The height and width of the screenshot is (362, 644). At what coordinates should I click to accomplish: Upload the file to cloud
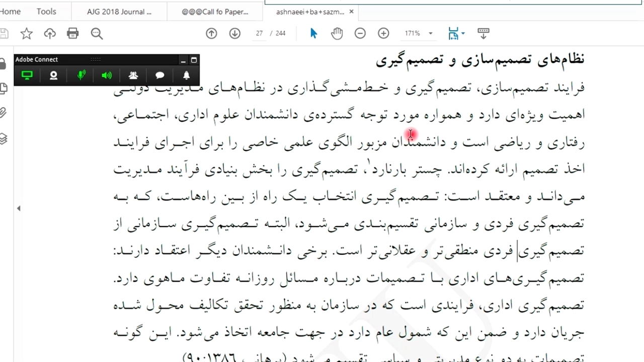pyautogui.click(x=50, y=34)
